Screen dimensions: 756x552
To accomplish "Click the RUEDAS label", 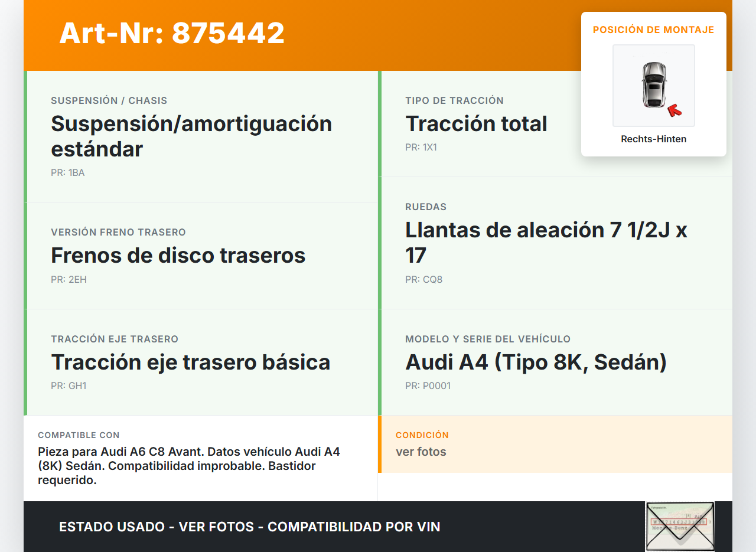I will pos(426,207).
